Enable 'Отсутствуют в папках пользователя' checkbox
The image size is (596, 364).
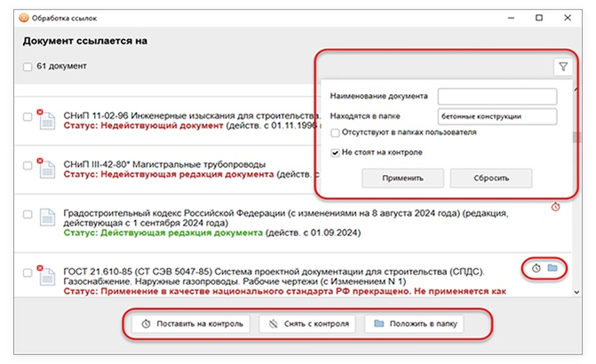click(334, 133)
